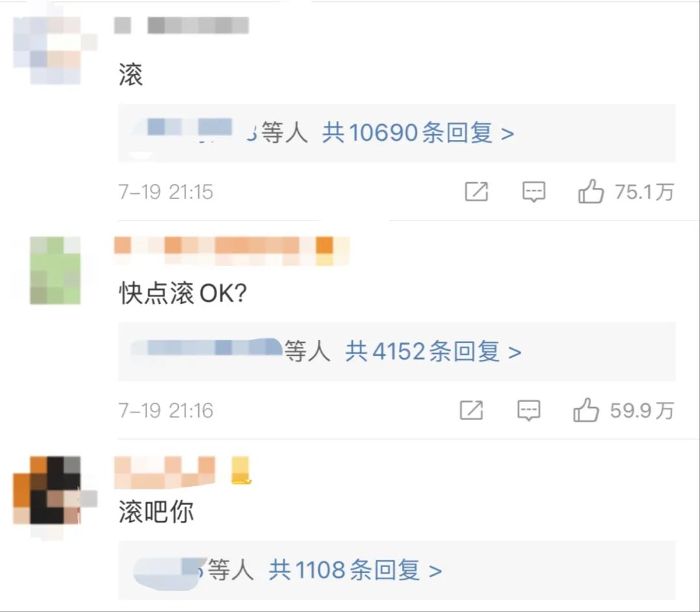Like the 滚 comment with 75.1万 likes
This screenshot has height=612, width=700.
591,191
